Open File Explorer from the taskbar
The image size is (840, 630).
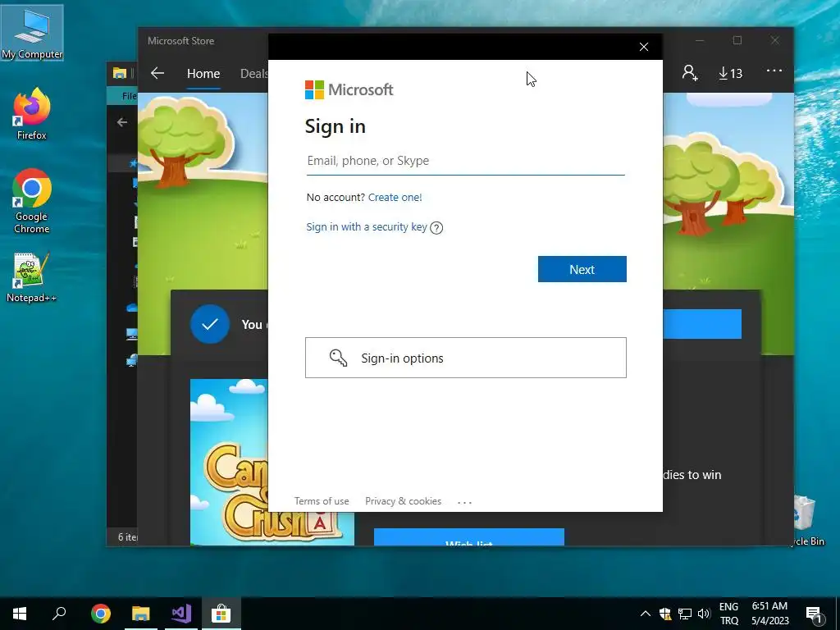point(141,614)
